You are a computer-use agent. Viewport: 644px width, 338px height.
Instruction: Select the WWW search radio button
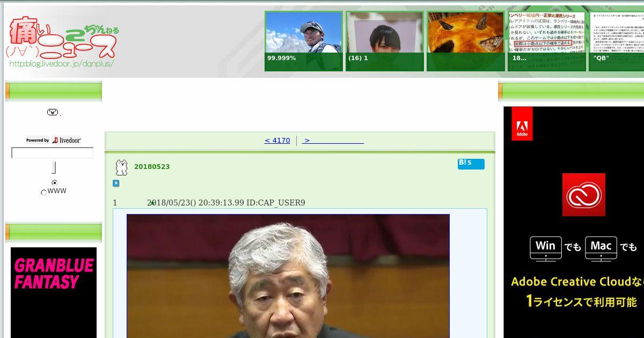(43, 192)
